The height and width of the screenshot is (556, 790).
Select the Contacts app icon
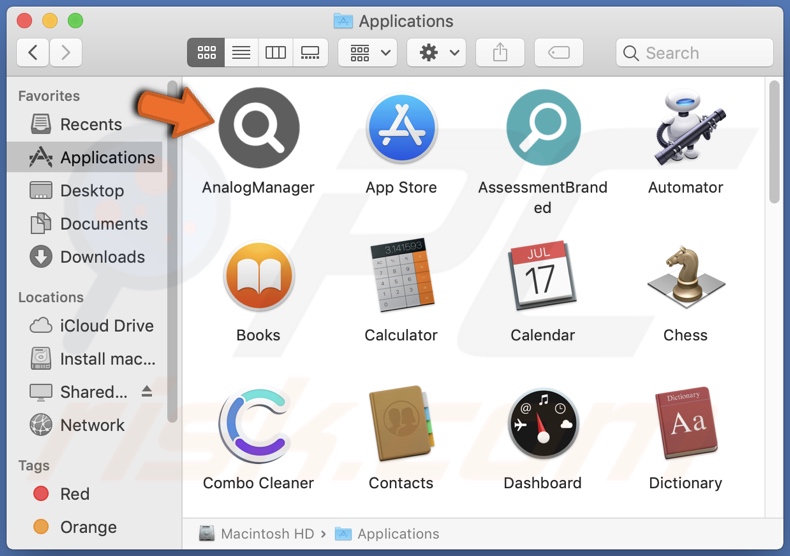401,424
